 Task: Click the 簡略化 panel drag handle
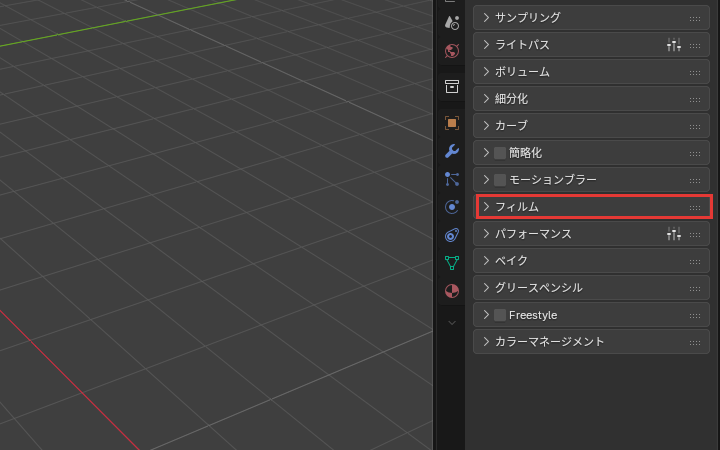tap(695, 154)
